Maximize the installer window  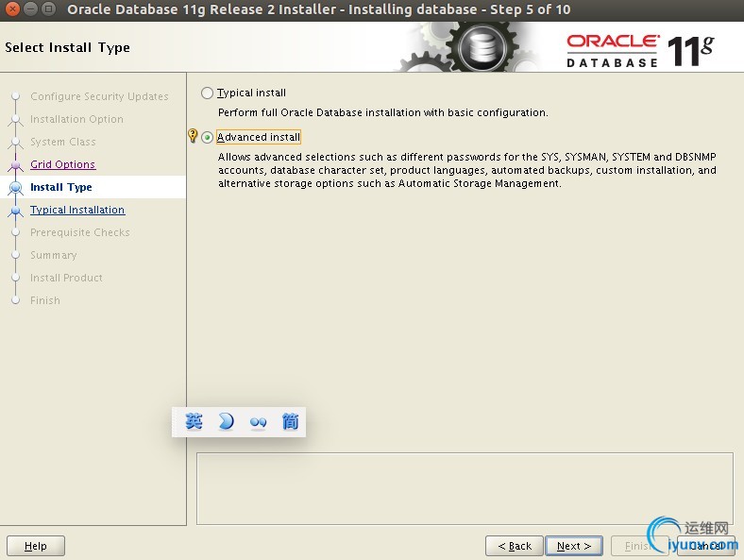click(x=48, y=9)
